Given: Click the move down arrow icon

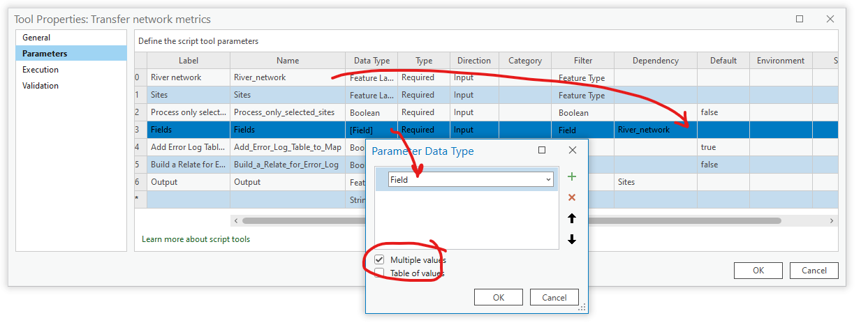Looking at the screenshot, I should point(572,239).
